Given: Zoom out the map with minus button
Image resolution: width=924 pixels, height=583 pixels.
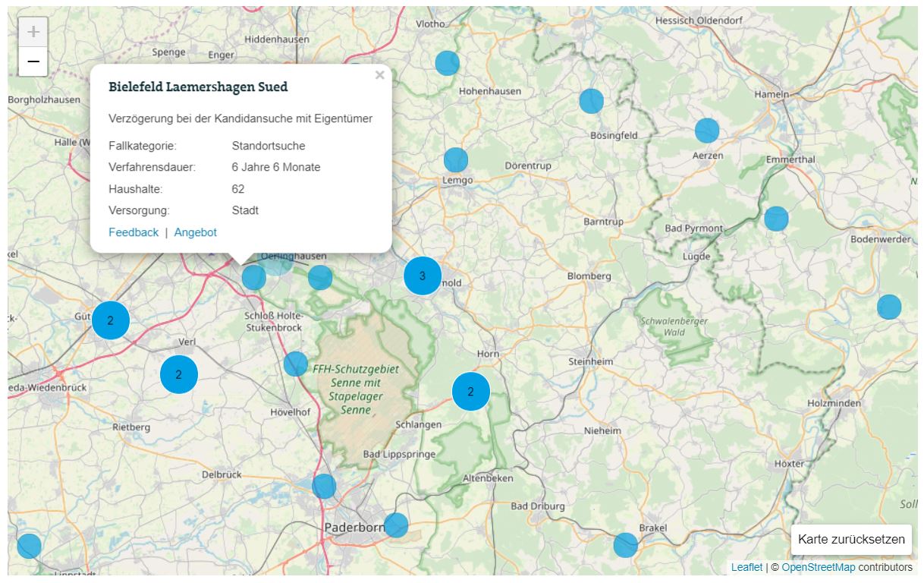Looking at the screenshot, I should (33, 61).
